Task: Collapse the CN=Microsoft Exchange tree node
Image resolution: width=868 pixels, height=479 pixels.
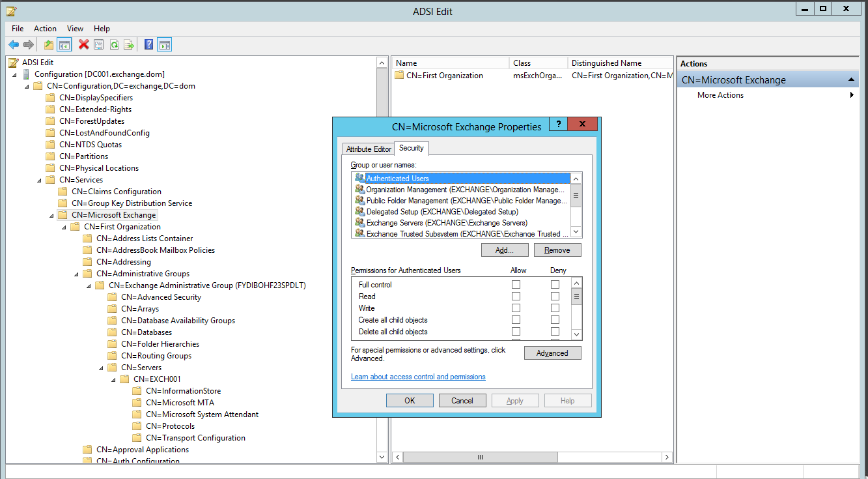Action: coord(51,216)
